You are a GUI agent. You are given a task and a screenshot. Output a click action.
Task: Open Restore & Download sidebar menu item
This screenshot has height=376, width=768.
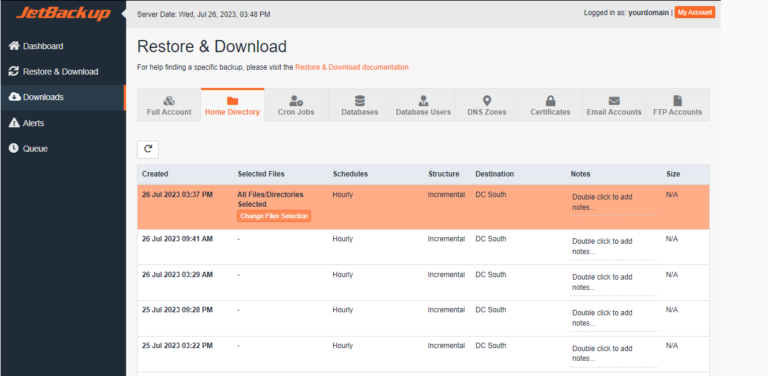(x=63, y=71)
